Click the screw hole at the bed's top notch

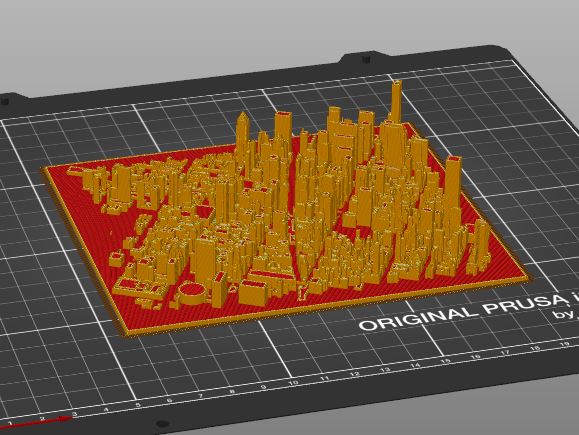[366, 59]
